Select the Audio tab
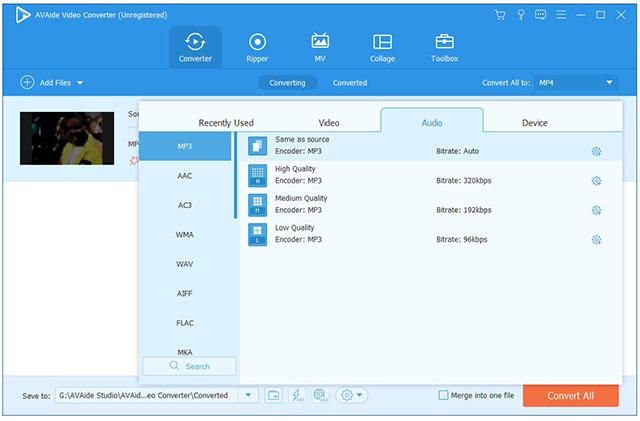The width and height of the screenshot is (640, 421). (x=432, y=121)
